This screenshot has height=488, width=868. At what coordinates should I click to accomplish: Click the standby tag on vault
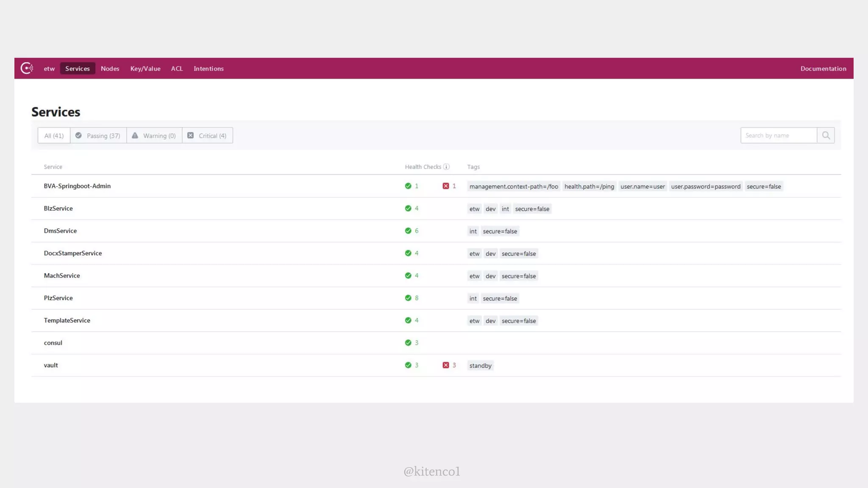tap(480, 366)
